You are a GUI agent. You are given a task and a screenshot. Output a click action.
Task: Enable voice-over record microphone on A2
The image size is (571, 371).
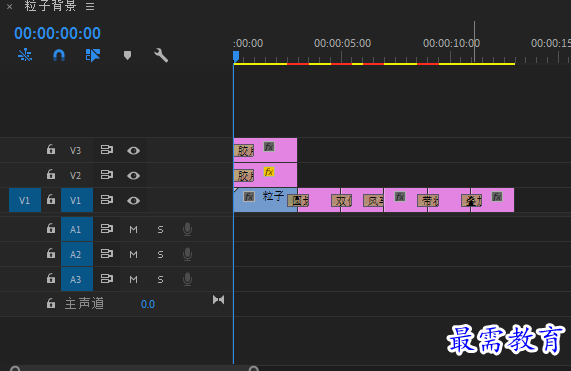click(x=187, y=254)
